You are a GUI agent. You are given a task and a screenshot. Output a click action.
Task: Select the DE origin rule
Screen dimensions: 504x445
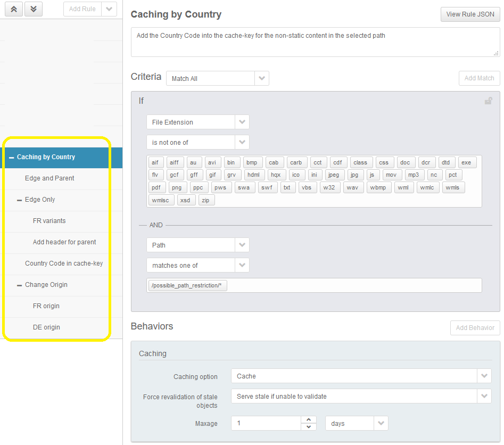(46, 327)
